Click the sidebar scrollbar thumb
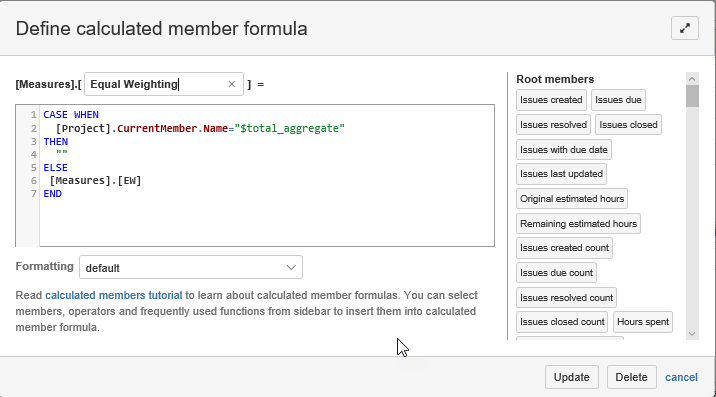 (692, 96)
